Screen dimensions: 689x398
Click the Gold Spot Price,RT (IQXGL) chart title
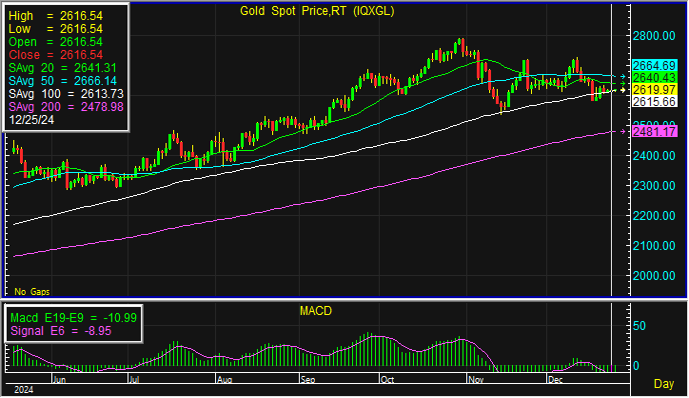(317, 11)
